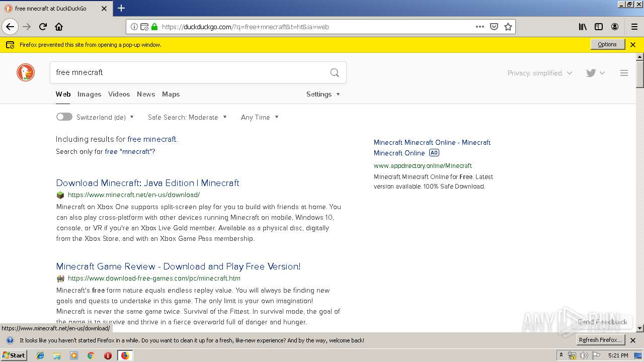Save page to Pocket icon

pos(494,27)
